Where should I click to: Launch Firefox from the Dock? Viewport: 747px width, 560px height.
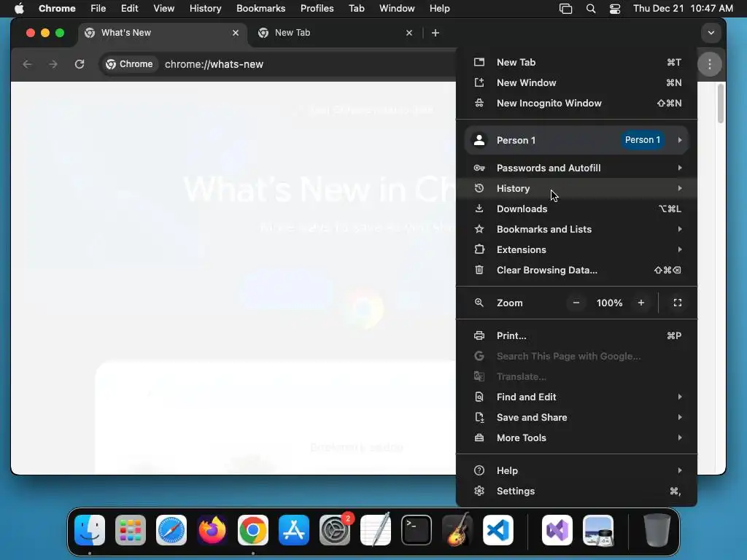(x=212, y=530)
